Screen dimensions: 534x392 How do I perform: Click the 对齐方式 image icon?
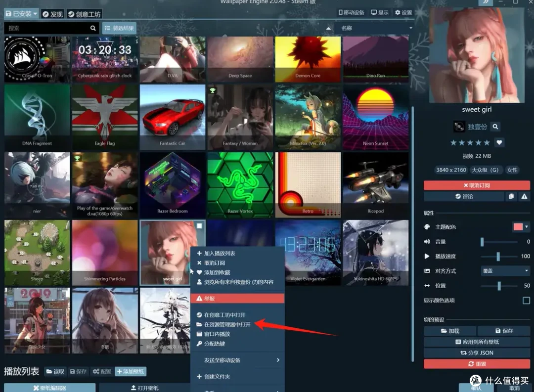pos(427,271)
